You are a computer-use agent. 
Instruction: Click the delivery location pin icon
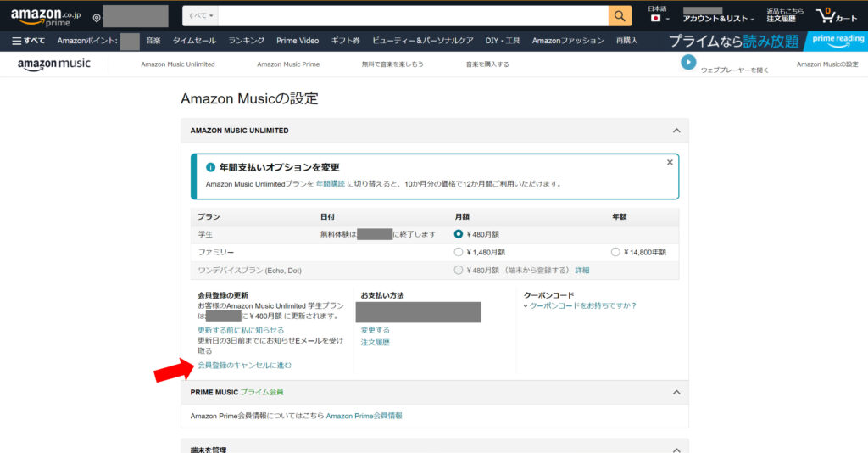click(97, 19)
